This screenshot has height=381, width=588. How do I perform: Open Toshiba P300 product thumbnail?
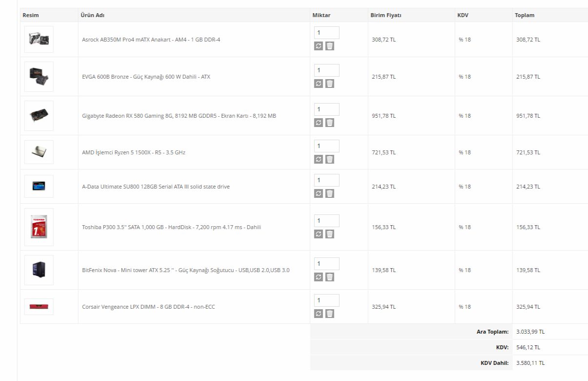click(39, 227)
